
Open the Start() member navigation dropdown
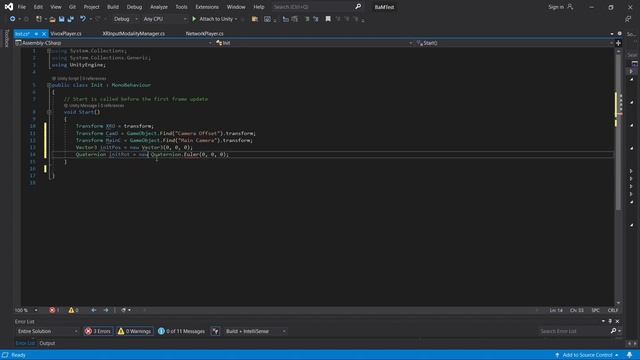tap(514, 43)
